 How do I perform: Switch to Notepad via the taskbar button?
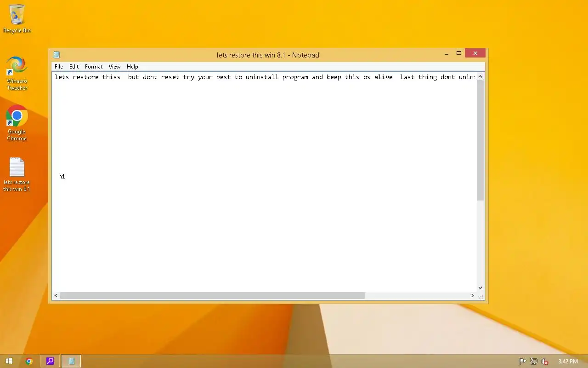tap(71, 361)
